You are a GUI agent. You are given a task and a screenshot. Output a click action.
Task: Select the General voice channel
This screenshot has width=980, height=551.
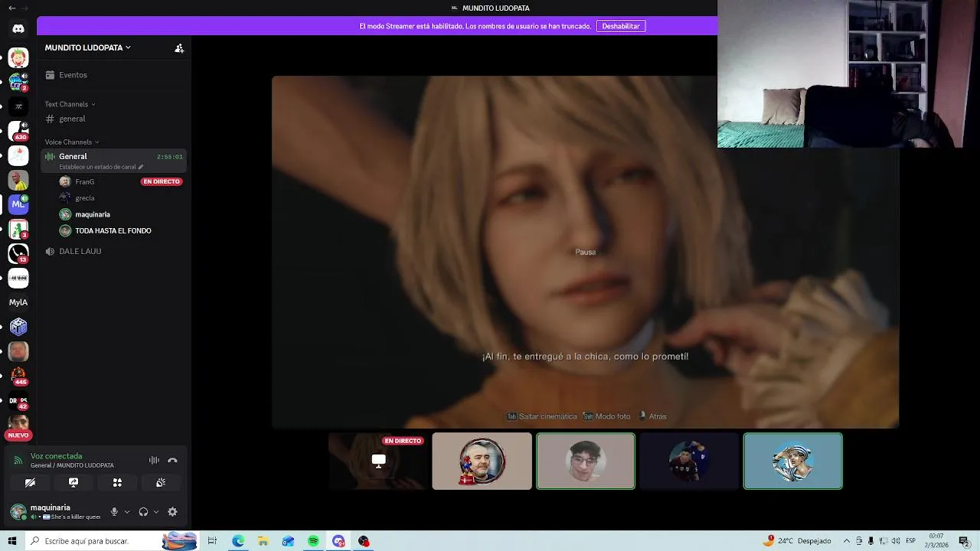tap(115, 160)
